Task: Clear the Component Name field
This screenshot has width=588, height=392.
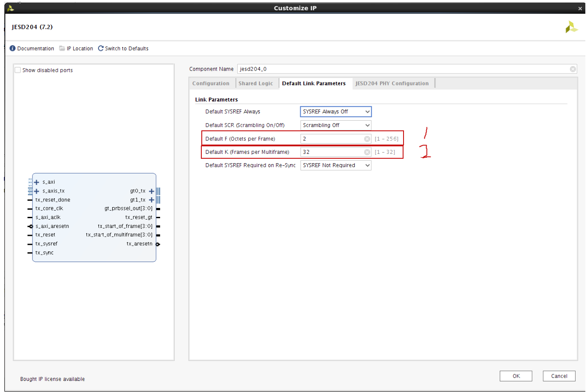Action: point(573,69)
